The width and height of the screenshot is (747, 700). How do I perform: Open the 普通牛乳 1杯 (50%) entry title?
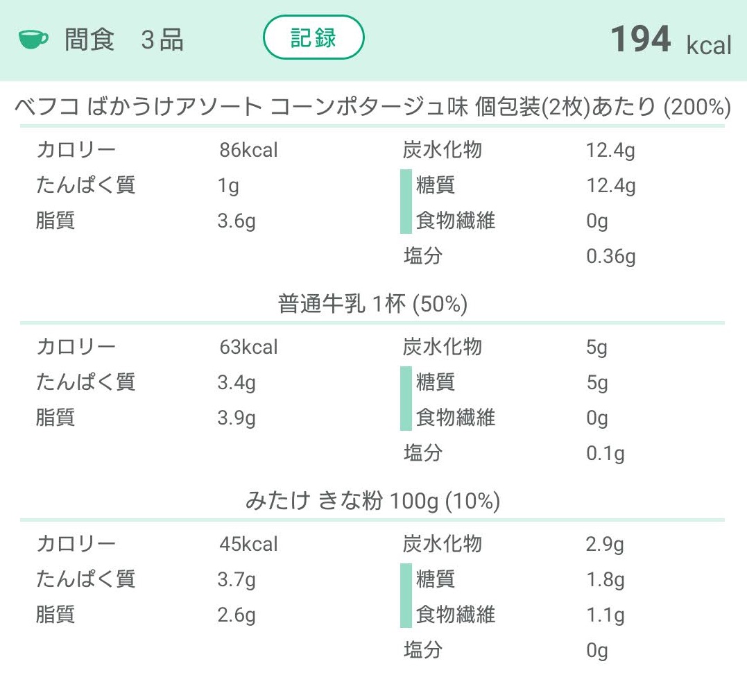(x=372, y=304)
